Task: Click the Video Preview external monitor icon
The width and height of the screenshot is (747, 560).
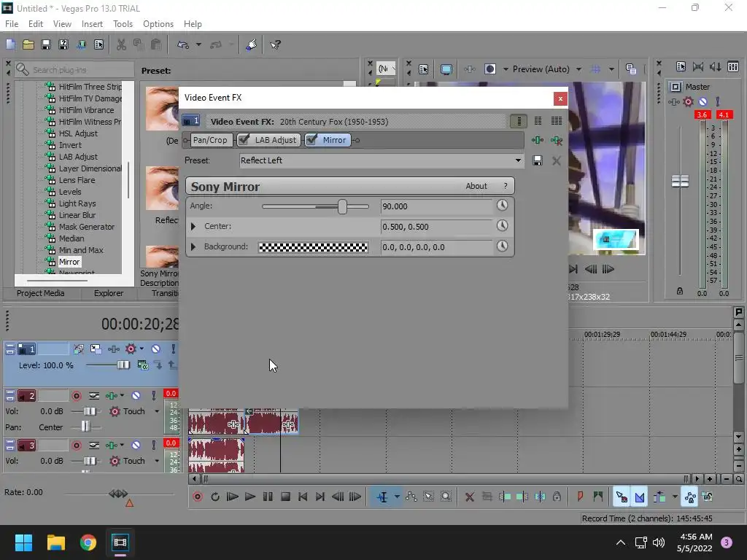Action: 446,69
